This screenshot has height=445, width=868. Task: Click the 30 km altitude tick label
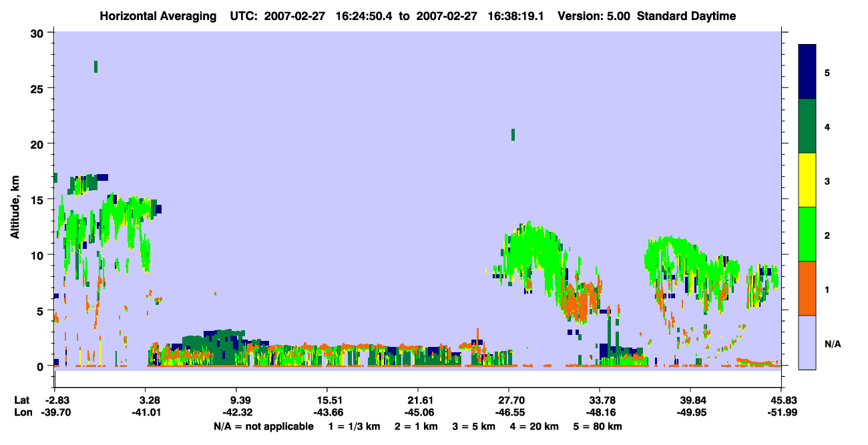[x=38, y=33]
